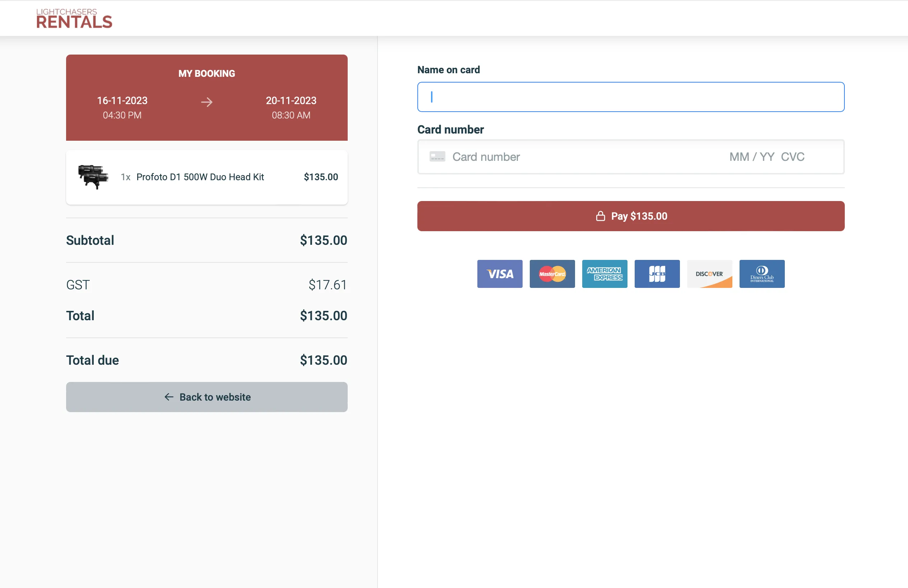Click the Profoto D1 kit thumbnail
The width and height of the screenshot is (908, 588).
tap(93, 177)
